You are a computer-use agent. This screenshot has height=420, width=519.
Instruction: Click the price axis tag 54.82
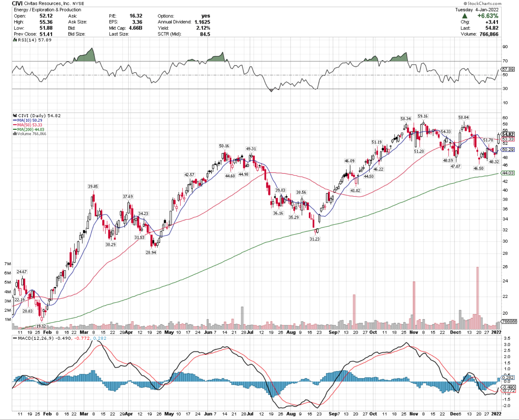pos(508,134)
